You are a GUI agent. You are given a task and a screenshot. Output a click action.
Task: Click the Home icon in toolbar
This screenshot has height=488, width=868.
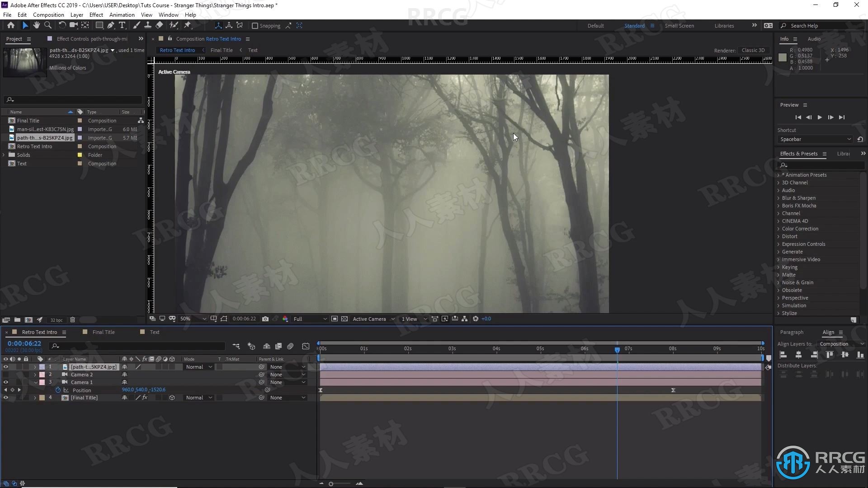[x=11, y=25]
